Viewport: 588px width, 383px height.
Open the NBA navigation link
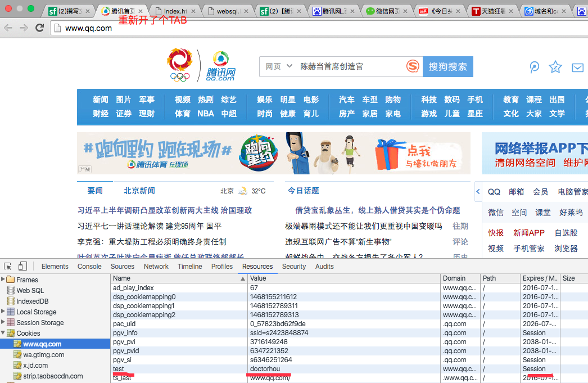(x=206, y=114)
